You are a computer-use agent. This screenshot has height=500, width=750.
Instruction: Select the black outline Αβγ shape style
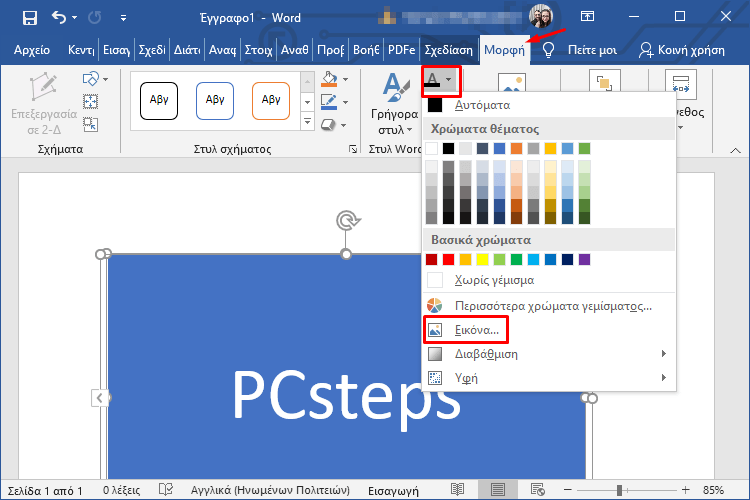(x=159, y=100)
